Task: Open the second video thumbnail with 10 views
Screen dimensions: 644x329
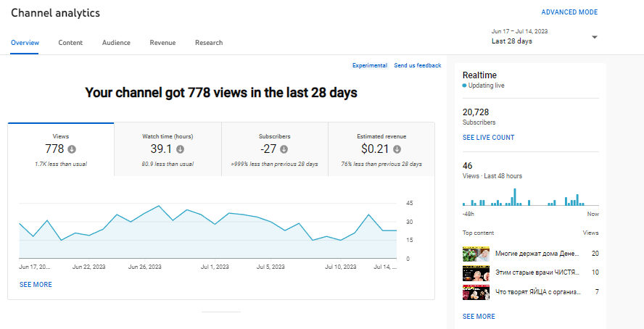Action: pos(476,272)
